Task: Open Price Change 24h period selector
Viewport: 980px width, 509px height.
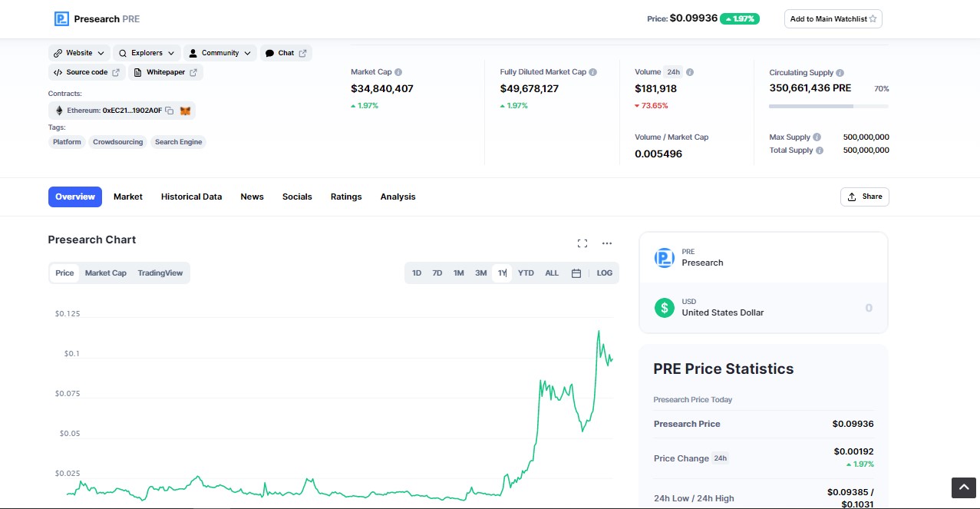Action: tap(721, 458)
